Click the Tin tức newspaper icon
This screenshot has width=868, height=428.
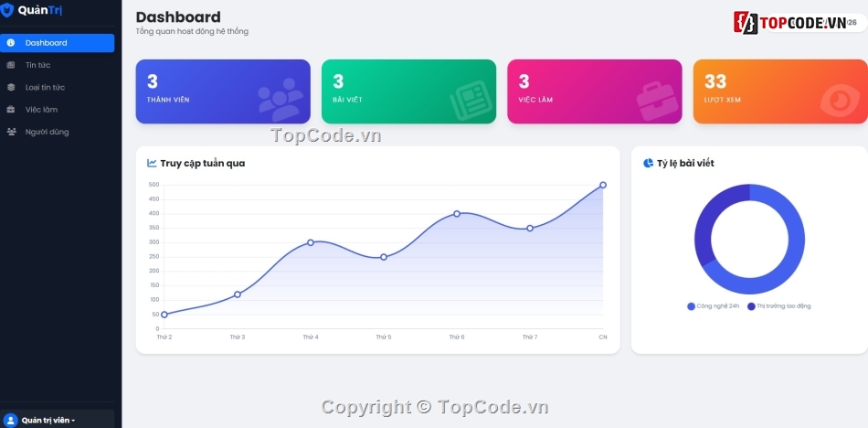pos(11,65)
